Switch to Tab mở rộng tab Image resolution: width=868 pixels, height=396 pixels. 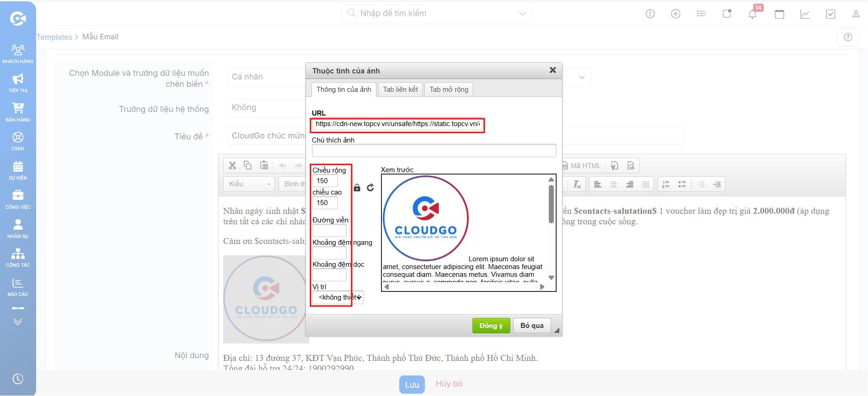click(x=449, y=90)
